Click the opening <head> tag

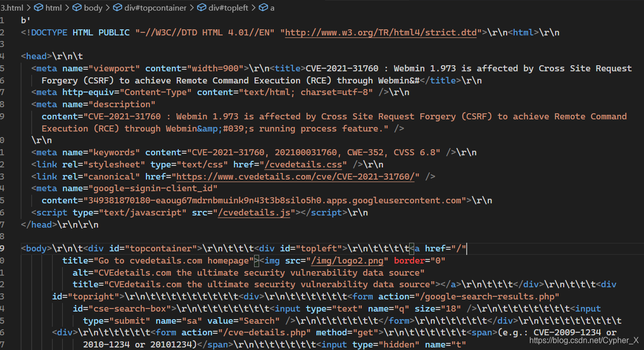36,56
